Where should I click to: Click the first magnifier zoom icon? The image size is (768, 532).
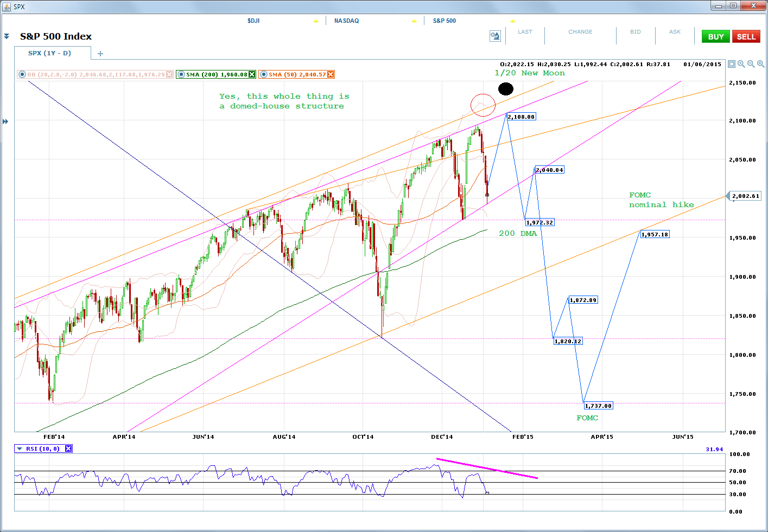741,64
